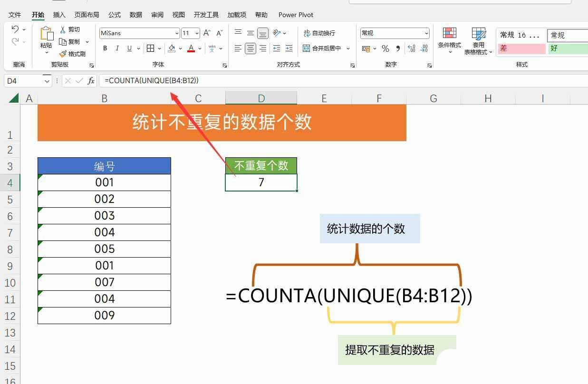This screenshot has width=588, height=384.
Task: Click the comma style icon
Action: (397, 48)
